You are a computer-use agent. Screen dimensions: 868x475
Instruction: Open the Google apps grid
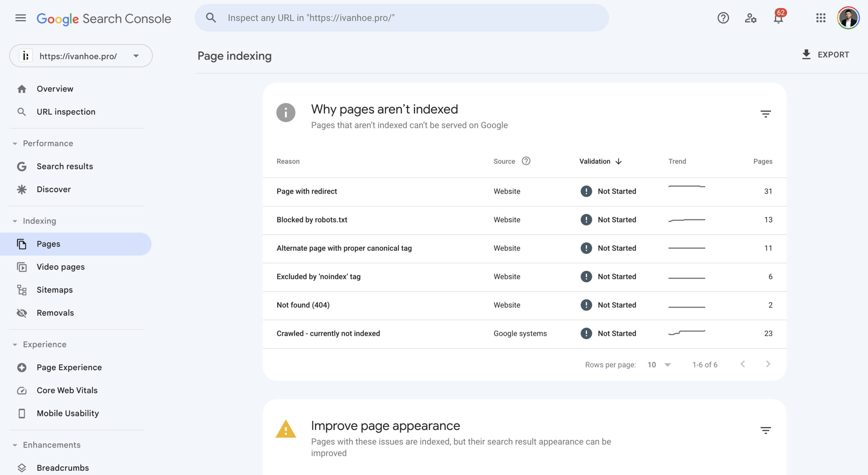tap(821, 18)
